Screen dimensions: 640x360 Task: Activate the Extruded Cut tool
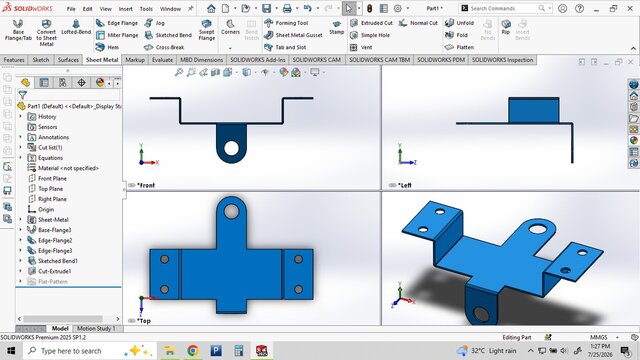(371, 23)
